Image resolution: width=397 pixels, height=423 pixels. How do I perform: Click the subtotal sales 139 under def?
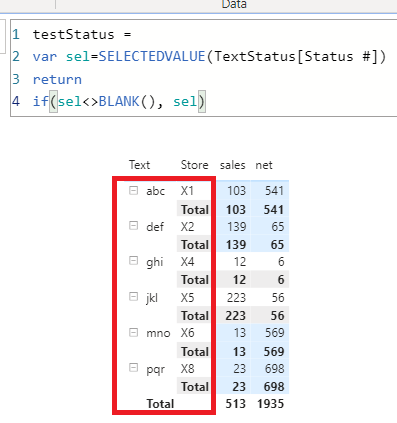[x=236, y=245]
